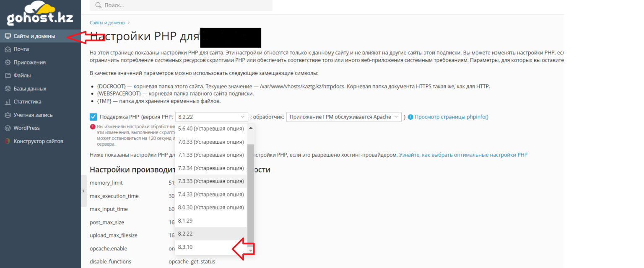The width and height of the screenshot is (644, 268).
Task: Click the WordPress logo icon
Action: pos(8,128)
